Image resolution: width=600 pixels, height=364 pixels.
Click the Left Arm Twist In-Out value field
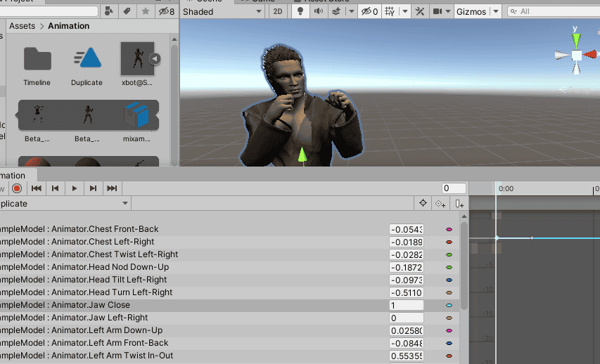point(407,356)
